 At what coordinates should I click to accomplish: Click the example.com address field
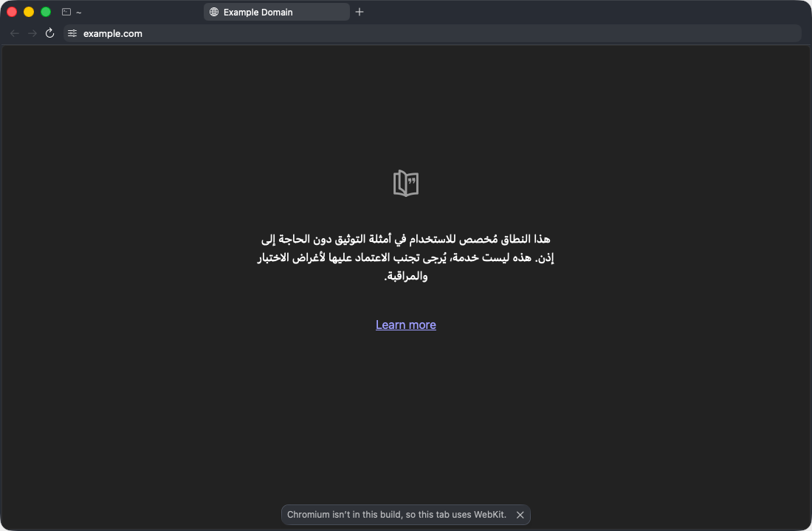tap(432, 33)
